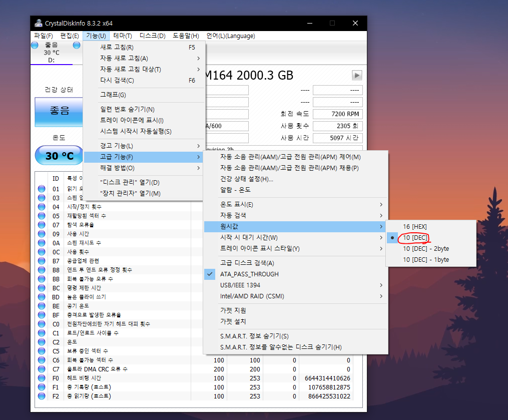Expand Intel/AMD RAID (CSMI) submenu

[x=295, y=296]
